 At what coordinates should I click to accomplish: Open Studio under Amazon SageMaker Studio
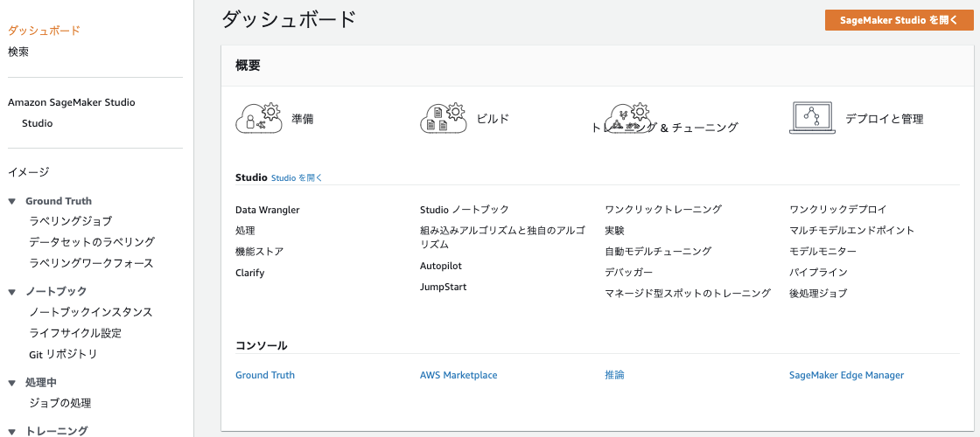click(38, 123)
